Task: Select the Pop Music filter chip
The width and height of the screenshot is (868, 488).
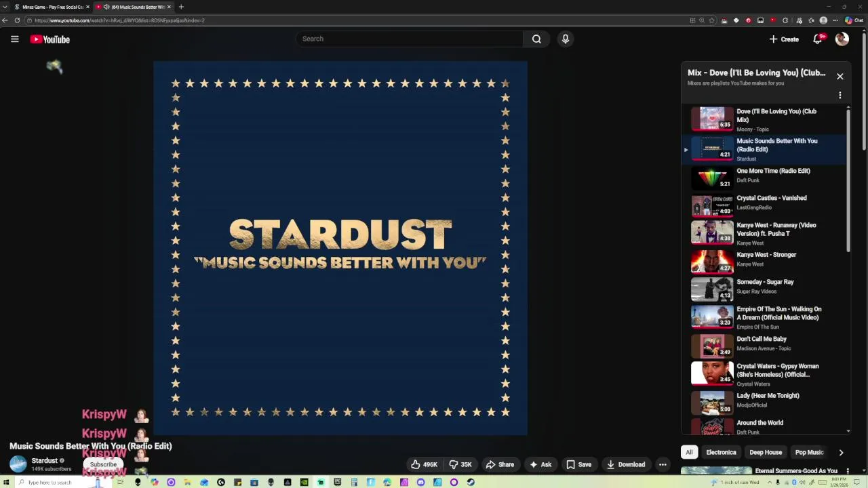Action: pos(809,452)
